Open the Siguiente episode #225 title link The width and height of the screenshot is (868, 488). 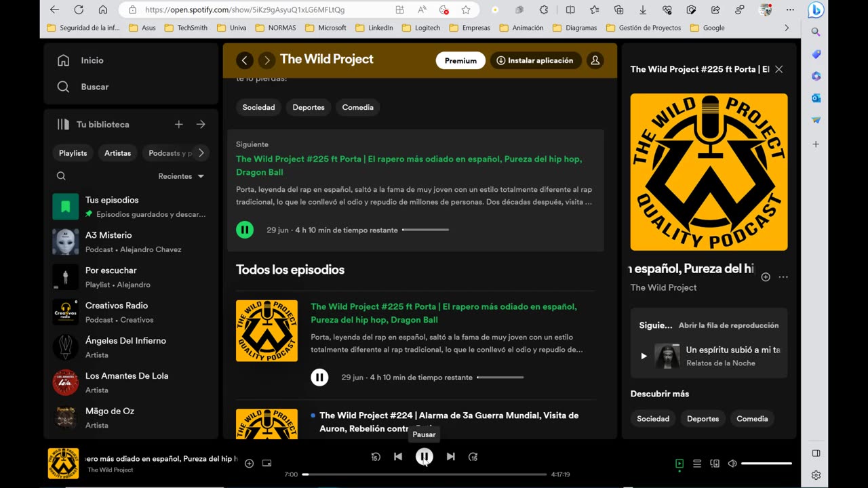pos(409,165)
